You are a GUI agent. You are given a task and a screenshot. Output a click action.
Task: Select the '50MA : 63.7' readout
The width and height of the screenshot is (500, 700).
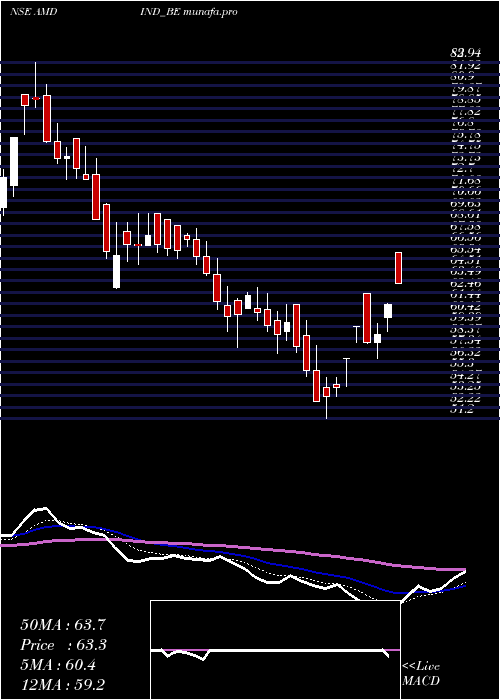pyautogui.click(x=63, y=625)
